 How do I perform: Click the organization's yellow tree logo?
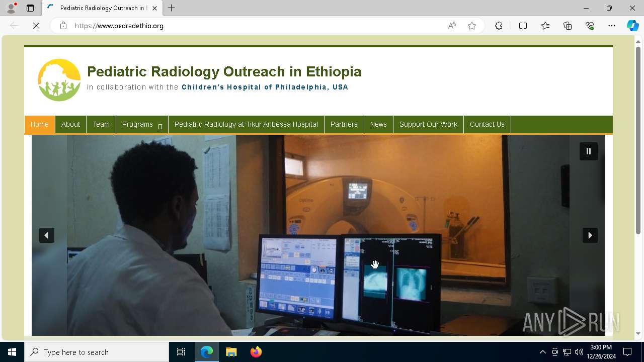coord(59,80)
